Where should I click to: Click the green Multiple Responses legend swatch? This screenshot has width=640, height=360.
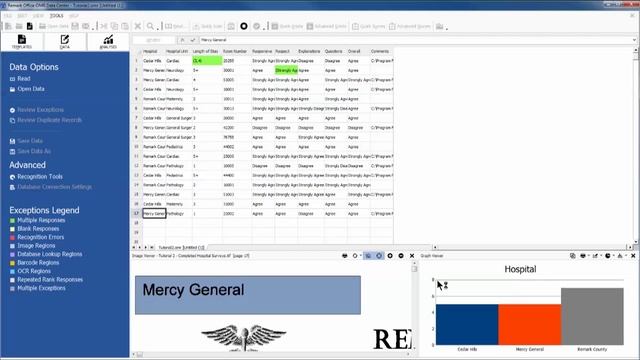click(x=12, y=220)
